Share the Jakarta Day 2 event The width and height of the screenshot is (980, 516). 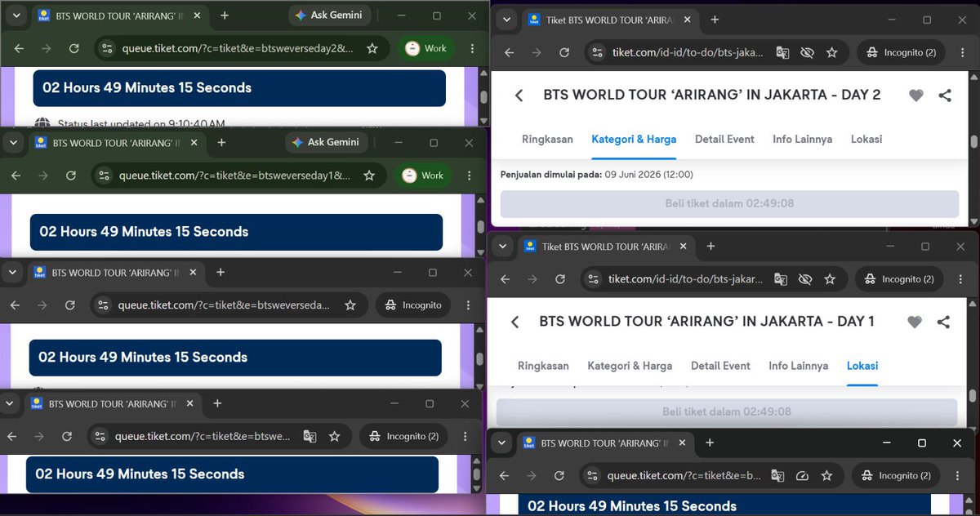coord(945,96)
